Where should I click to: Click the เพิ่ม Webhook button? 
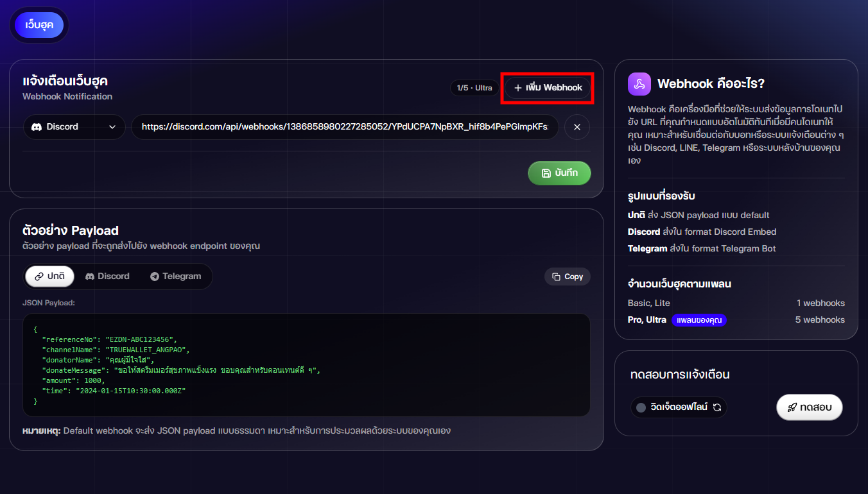pos(548,88)
